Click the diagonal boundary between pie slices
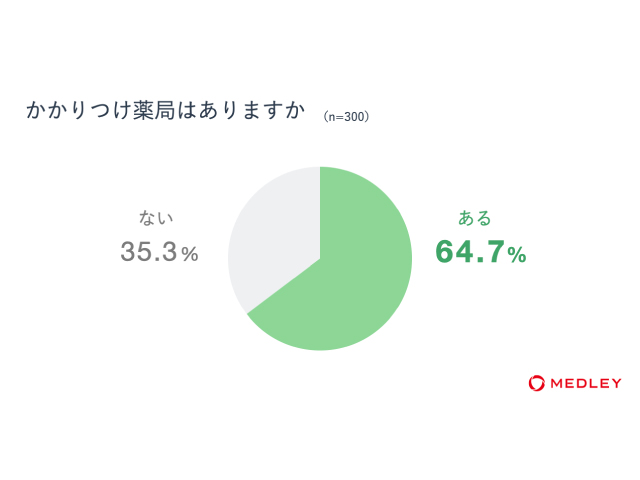 (284, 286)
